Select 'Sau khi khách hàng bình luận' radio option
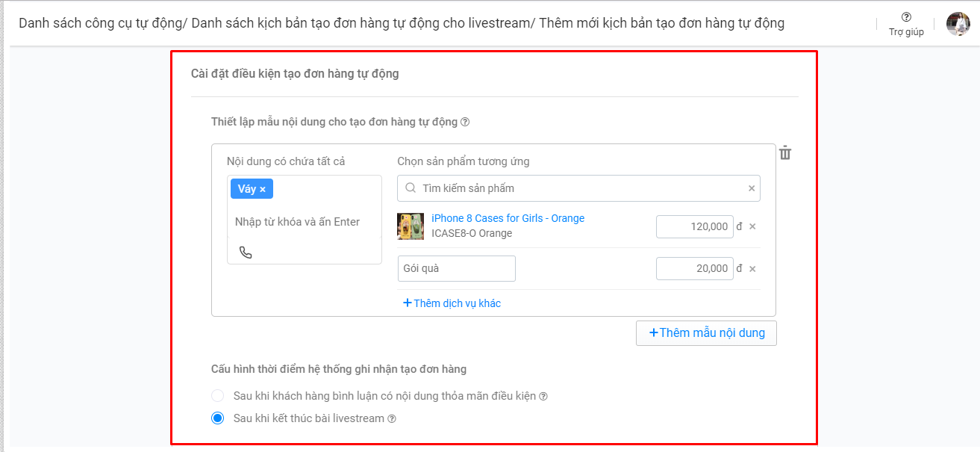The image size is (980, 452). [217, 395]
